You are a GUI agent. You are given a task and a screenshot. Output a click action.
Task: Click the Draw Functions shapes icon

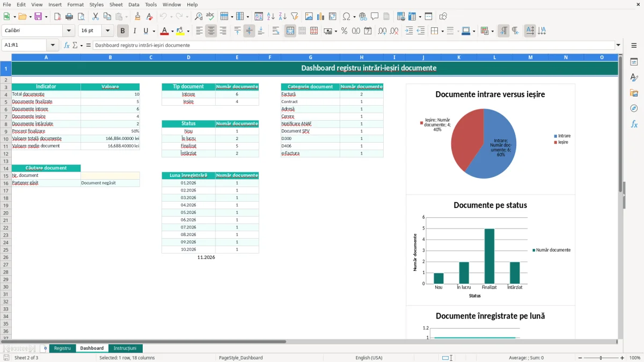(443, 17)
